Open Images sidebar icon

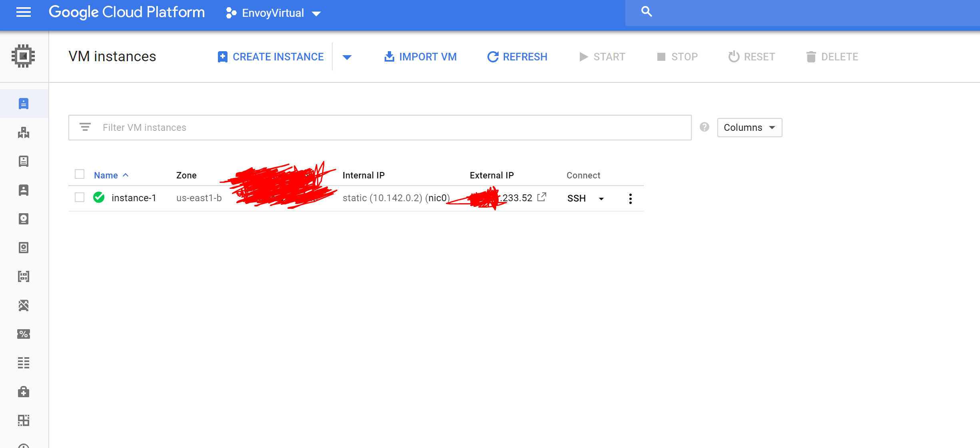[x=24, y=276]
